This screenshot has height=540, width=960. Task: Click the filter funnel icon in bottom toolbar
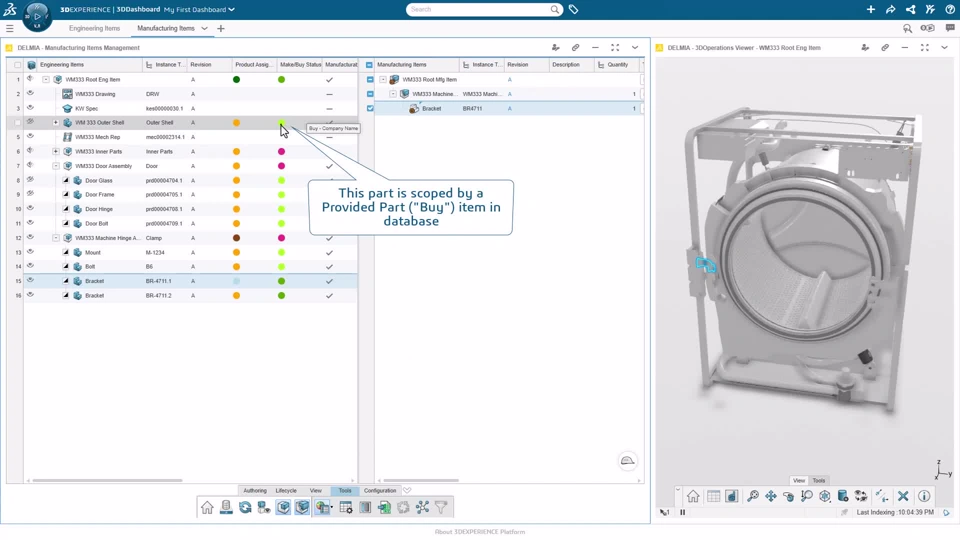coord(441,508)
